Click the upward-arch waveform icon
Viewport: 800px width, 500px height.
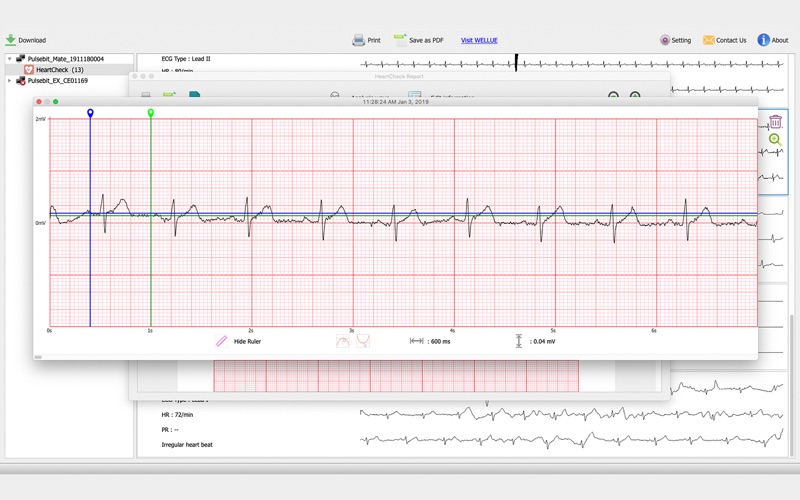pyautogui.click(x=343, y=341)
